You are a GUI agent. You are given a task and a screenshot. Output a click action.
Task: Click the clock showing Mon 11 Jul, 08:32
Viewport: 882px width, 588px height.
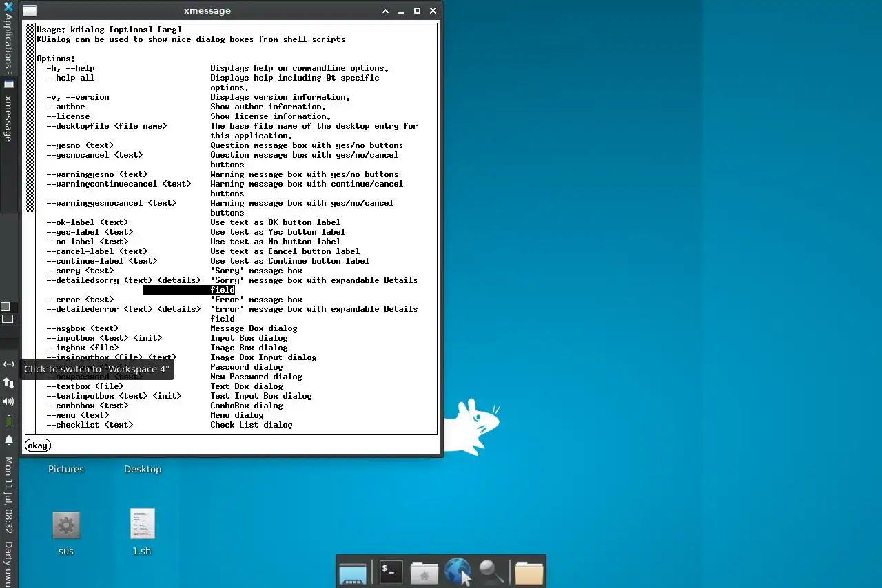tap(8, 494)
